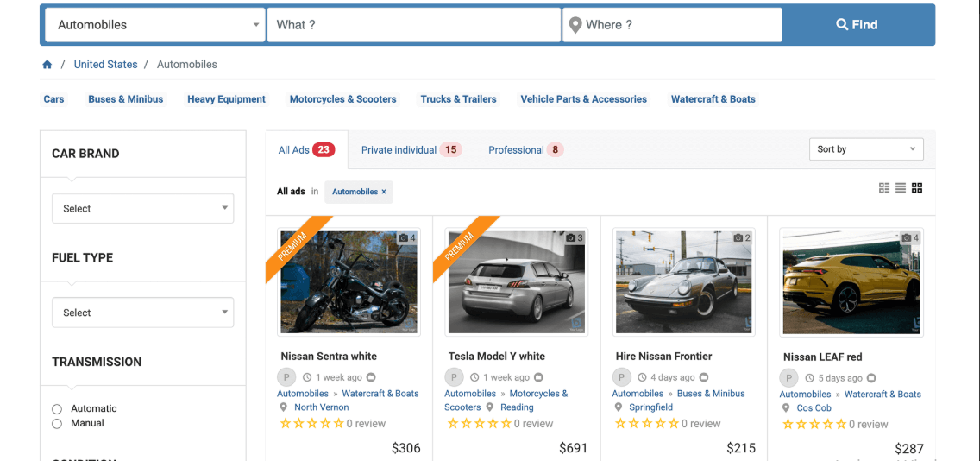Click the home icon in breadcrumb
The image size is (980, 461).
point(47,65)
